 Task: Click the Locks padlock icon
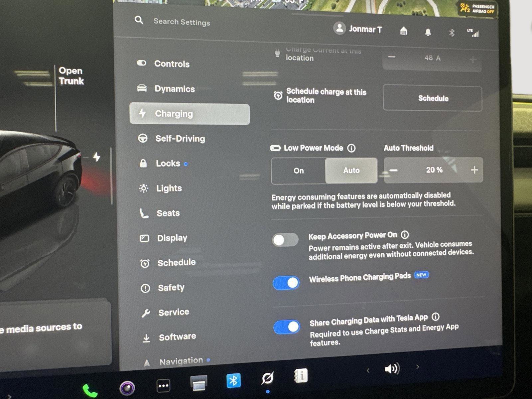coord(144,163)
